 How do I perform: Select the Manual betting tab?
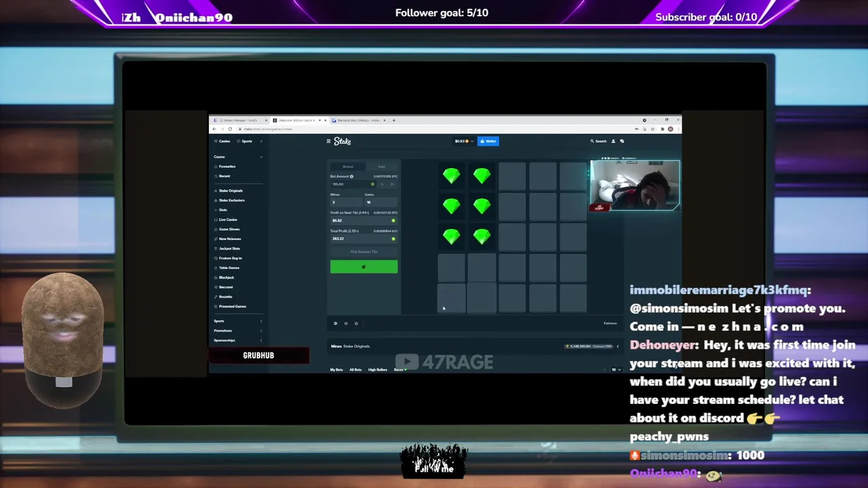(348, 167)
